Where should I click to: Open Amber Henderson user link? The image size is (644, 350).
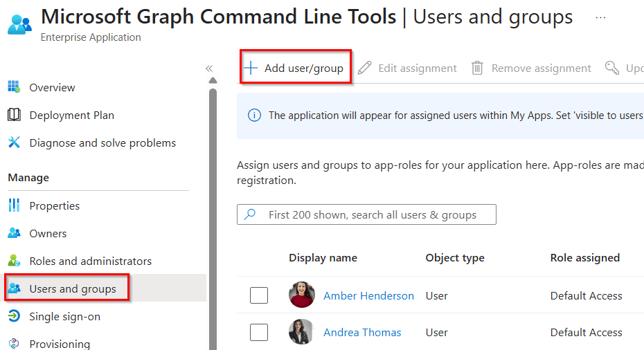click(x=368, y=295)
